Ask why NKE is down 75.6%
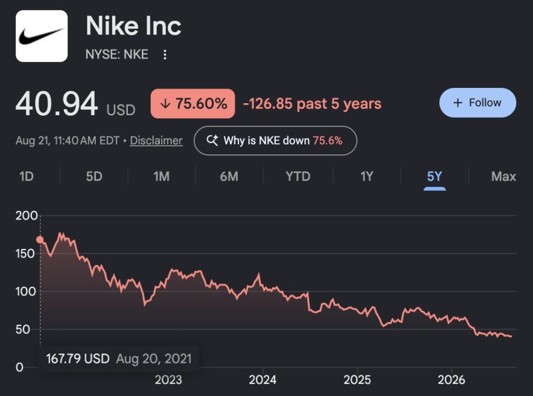Viewport: 533px width, 396px height. click(x=275, y=140)
